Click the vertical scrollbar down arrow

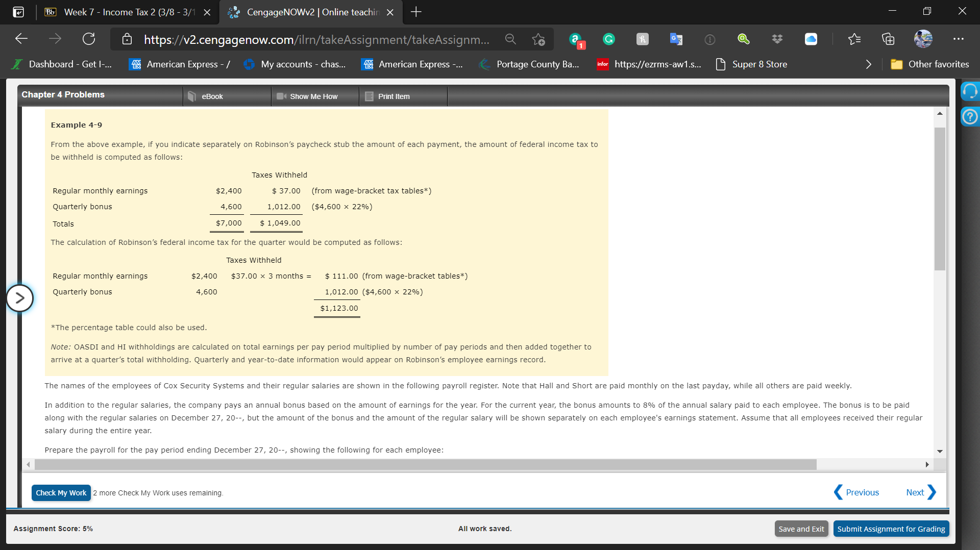click(x=940, y=452)
